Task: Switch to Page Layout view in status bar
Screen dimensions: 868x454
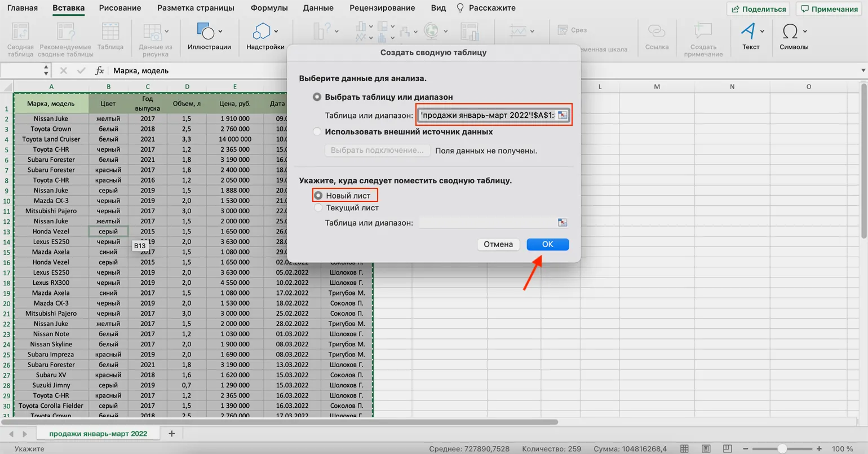Action: click(706, 449)
